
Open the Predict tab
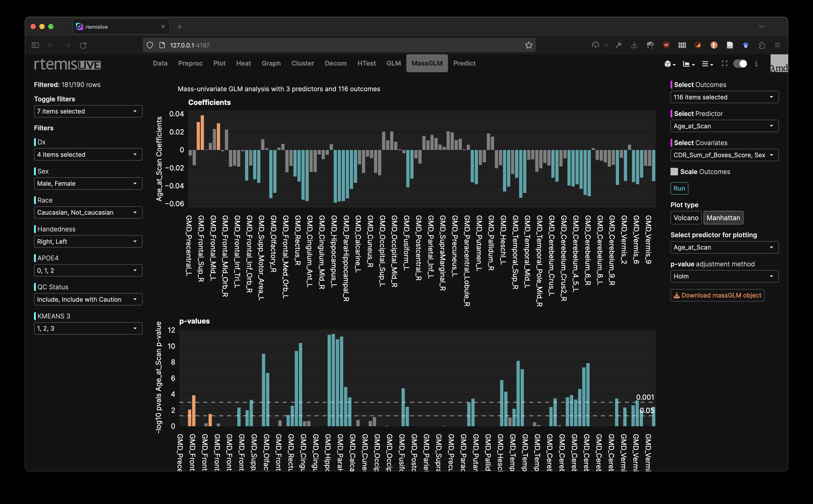[x=464, y=63]
